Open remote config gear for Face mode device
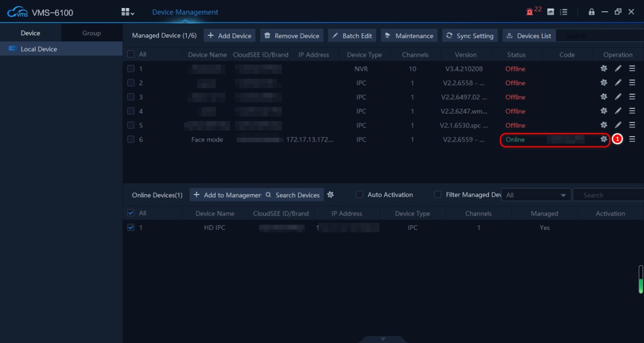The image size is (644, 343). click(x=604, y=139)
